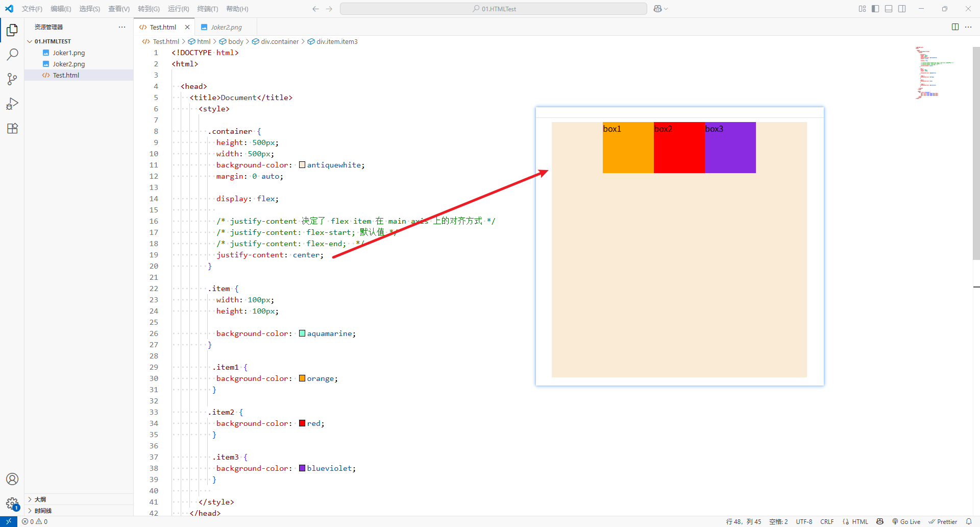Open the Run and Debug view
The width and height of the screenshot is (980, 527).
12,104
